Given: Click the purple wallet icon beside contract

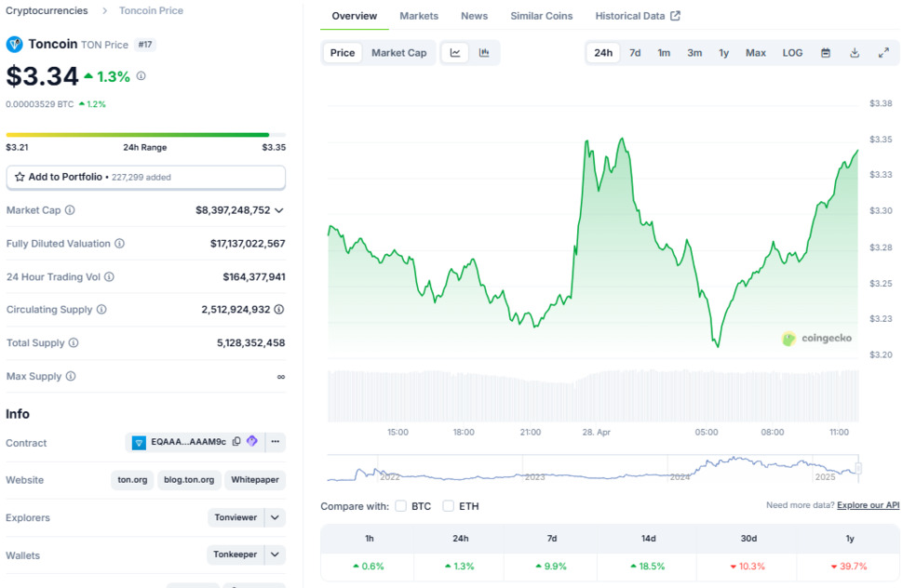Looking at the screenshot, I should click(x=251, y=441).
